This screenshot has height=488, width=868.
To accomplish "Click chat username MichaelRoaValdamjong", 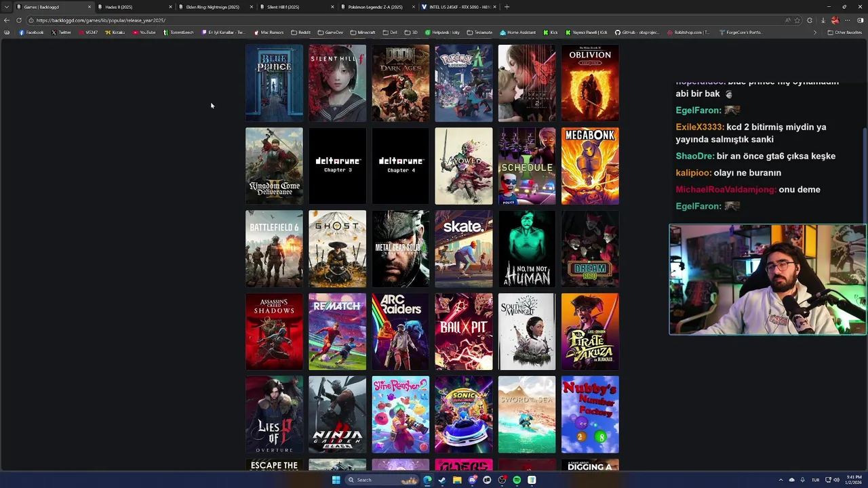I will point(726,190).
